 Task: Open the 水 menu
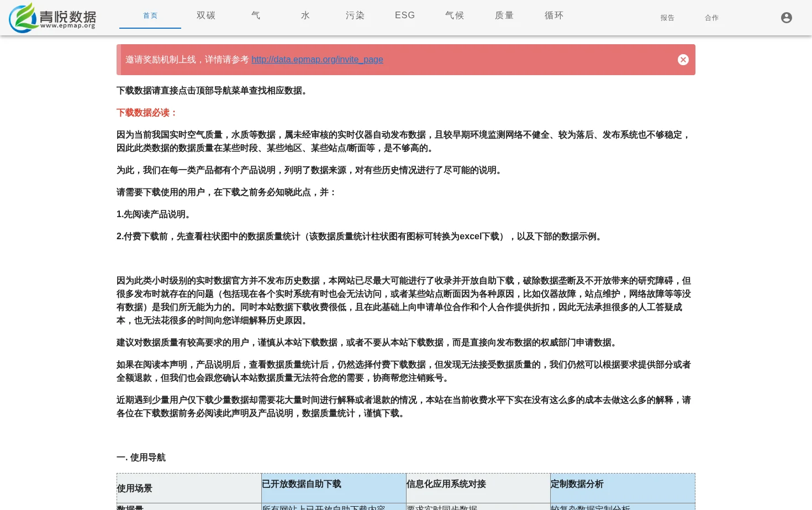click(x=305, y=15)
